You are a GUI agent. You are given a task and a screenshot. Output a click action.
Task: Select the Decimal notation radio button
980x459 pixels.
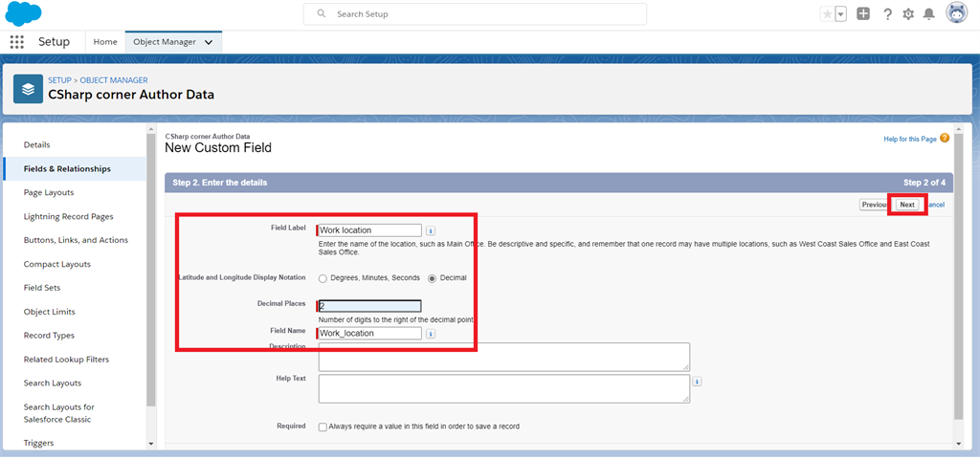coord(432,278)
